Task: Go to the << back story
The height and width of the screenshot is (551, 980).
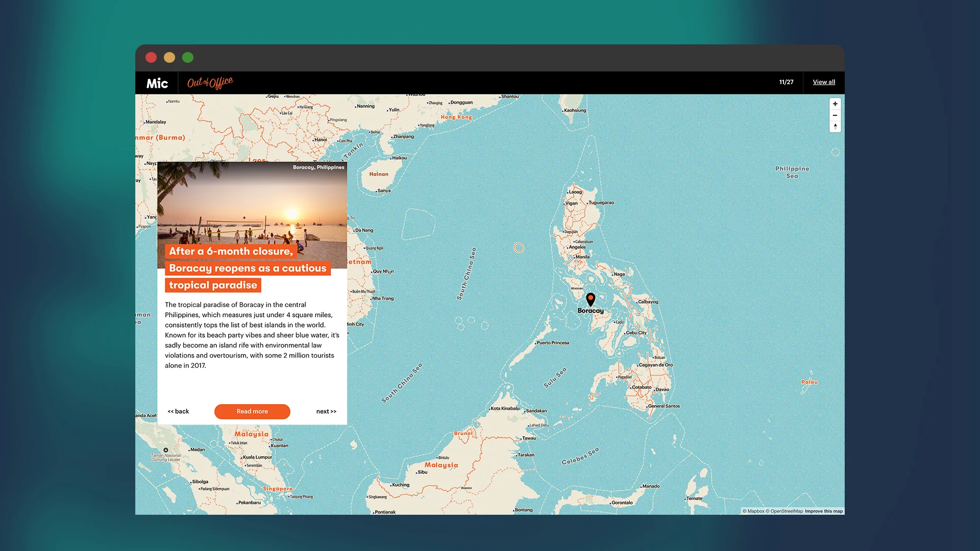Action: (x=178, y=412)
